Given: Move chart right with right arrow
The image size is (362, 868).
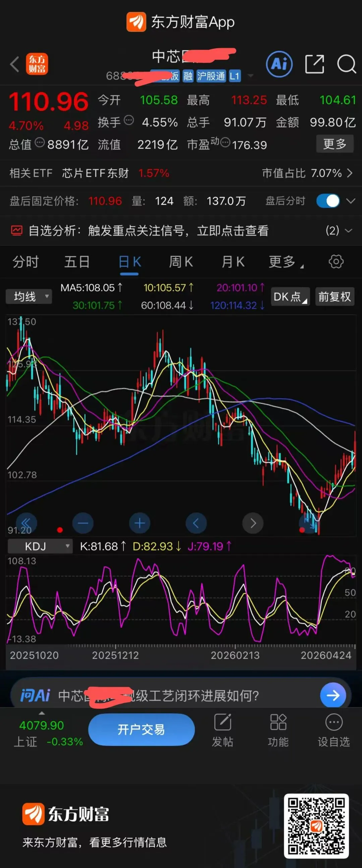Looking at the screenshot, I should (x=253, y=523).
